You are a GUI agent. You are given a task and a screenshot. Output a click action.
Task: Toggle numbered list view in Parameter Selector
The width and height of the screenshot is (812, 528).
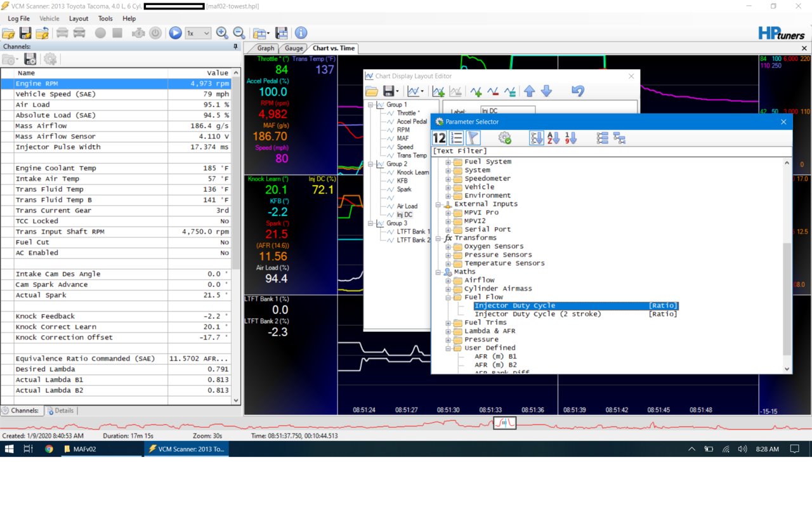click(x=456, y=138)
